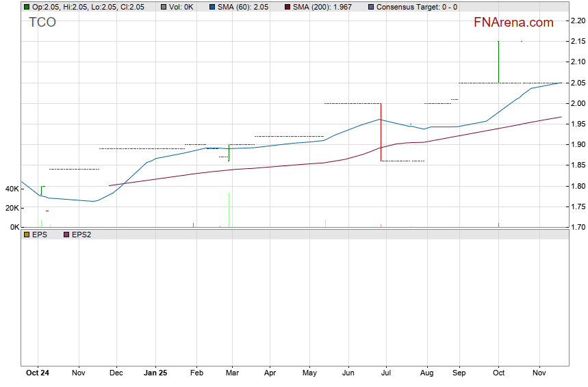Click the long red candle before Jul
588x387 pixels.
pos(380,132)
